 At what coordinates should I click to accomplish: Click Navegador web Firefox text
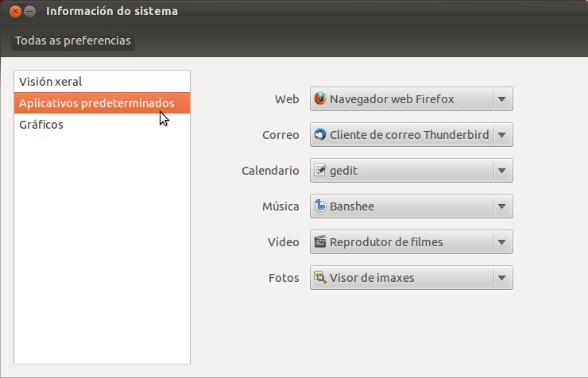coord(392,99)
